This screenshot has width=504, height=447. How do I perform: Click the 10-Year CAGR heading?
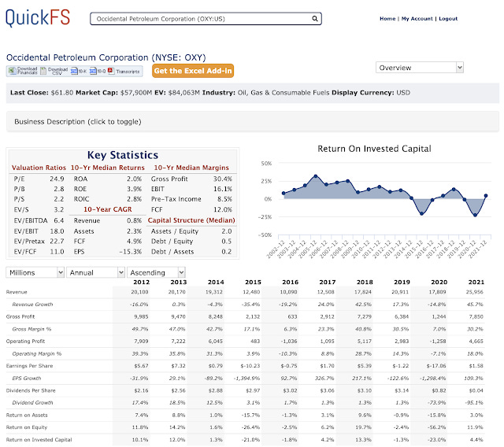pos(108,209)
